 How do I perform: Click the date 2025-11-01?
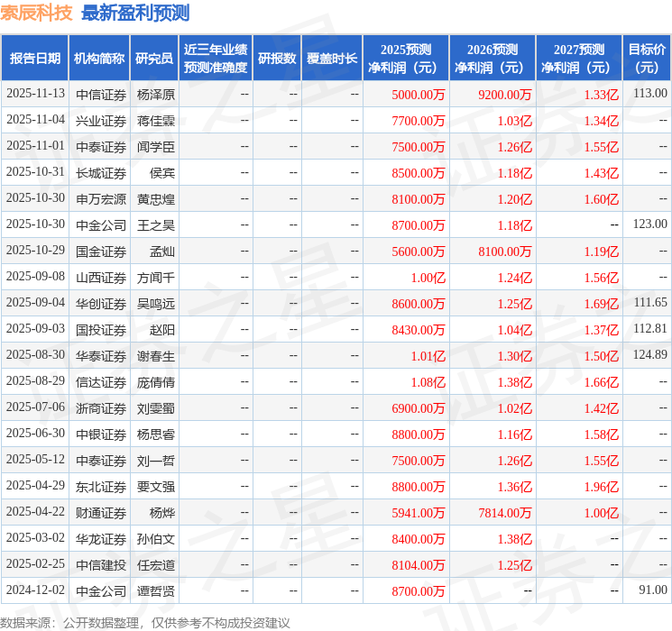tap(35, 146)
